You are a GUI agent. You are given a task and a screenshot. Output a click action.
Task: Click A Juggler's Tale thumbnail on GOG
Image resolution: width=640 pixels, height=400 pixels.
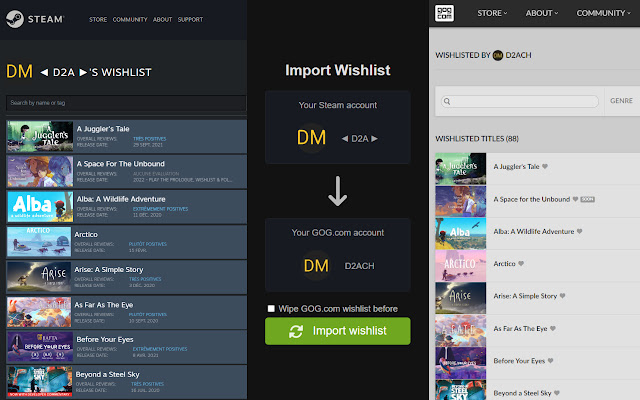point(460,169)
